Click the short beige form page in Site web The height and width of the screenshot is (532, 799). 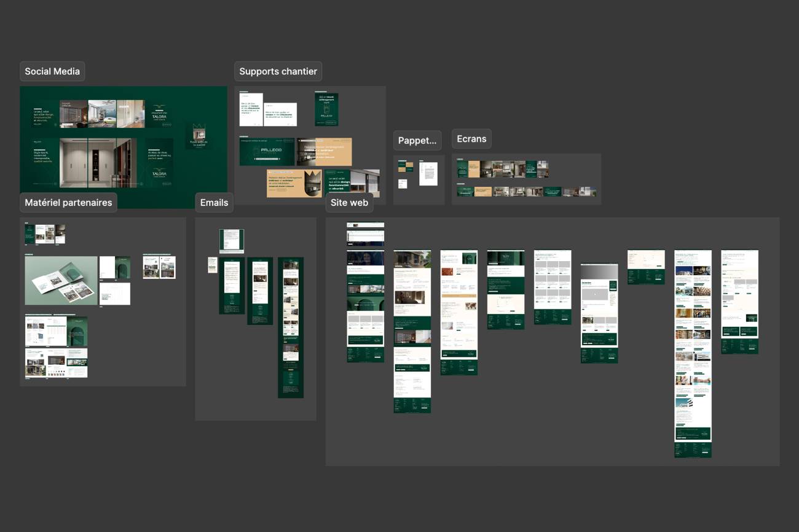646,267
